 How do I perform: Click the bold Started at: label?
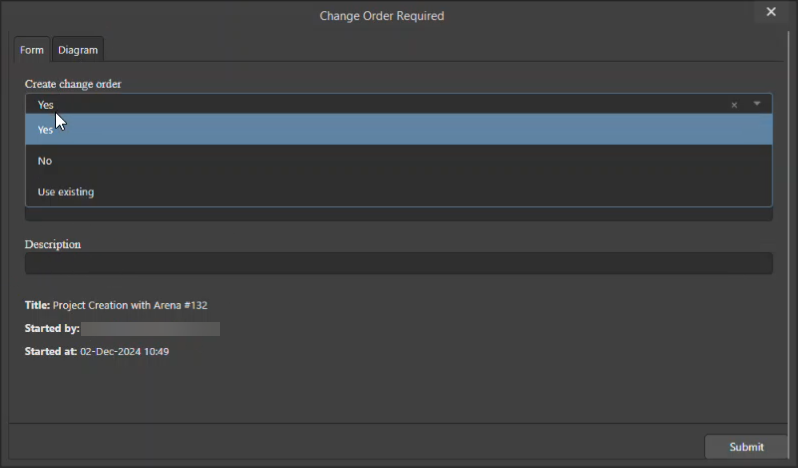coord(50,352)
